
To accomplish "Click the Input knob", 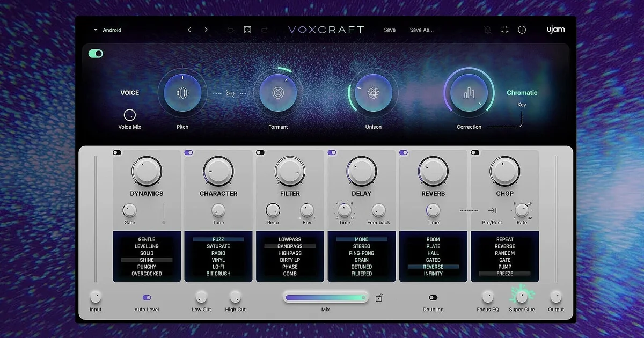I will pyautogui.click(x=96, y=296).
